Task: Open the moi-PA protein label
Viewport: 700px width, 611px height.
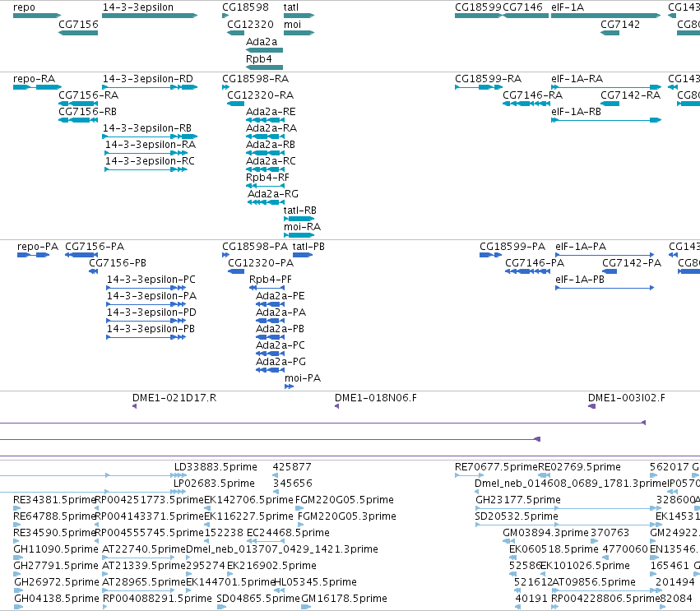Action: pos(303,378)
